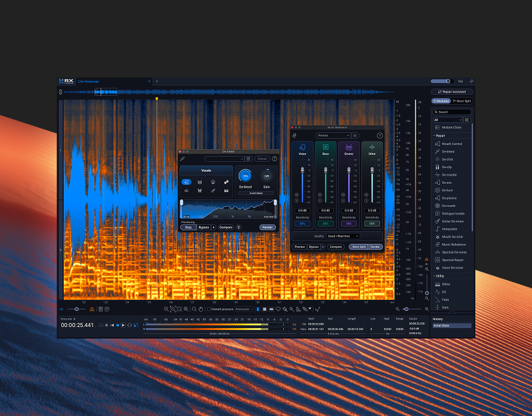Viewport: 532px width, 416px height.
Task: Select the Vocals header in De-bleed
Action: pos(206,170)
